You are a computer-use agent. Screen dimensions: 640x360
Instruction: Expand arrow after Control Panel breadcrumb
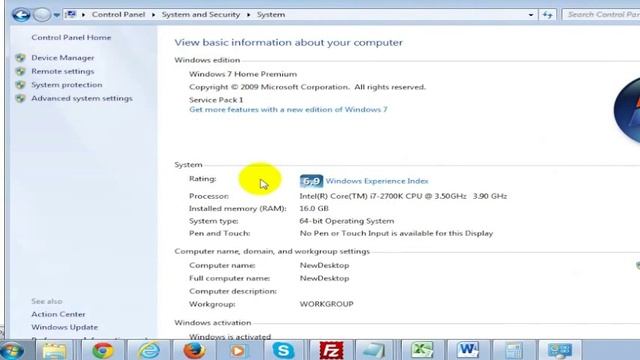pyautogui.click(x=153, y=15)
